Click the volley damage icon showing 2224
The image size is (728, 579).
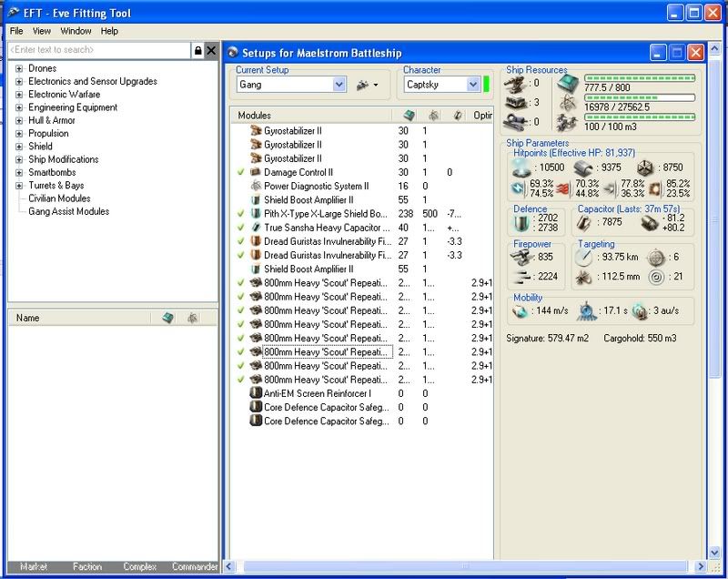coord(522,277)
